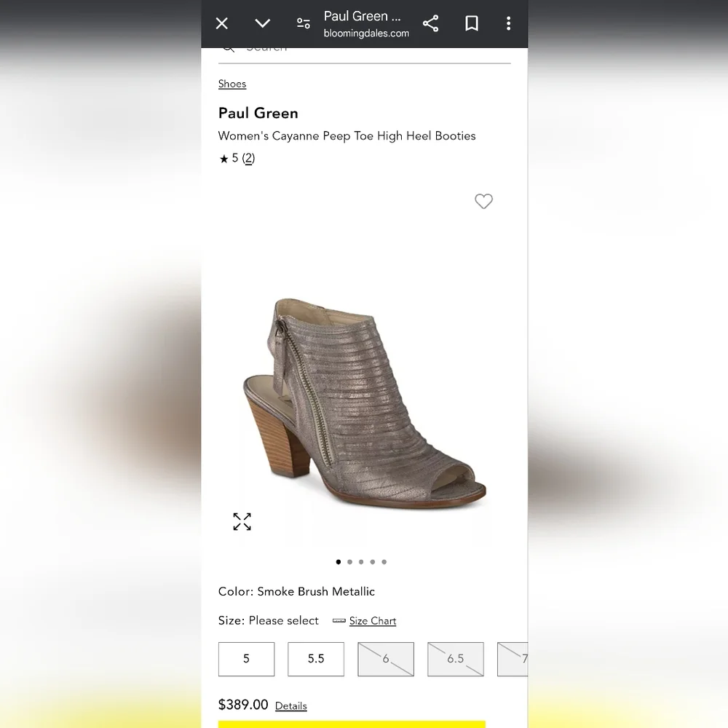
Task: Add bootie to wishlist heart
Action: coord(484,201)
